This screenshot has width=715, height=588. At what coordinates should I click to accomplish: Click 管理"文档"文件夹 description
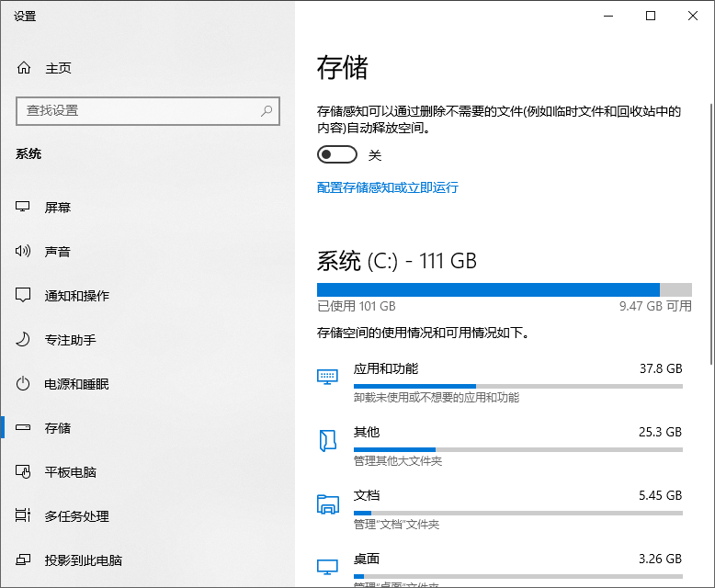(x=396, y=525)
